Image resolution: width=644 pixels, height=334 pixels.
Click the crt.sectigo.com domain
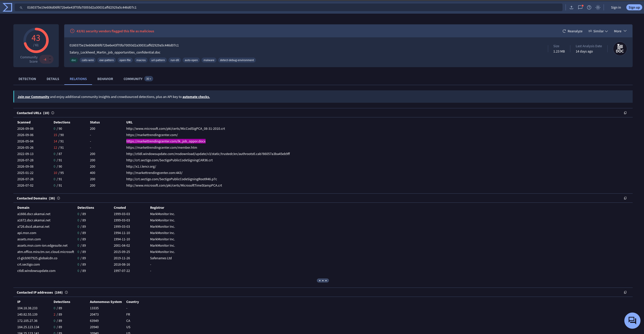[x=29, y=264]
